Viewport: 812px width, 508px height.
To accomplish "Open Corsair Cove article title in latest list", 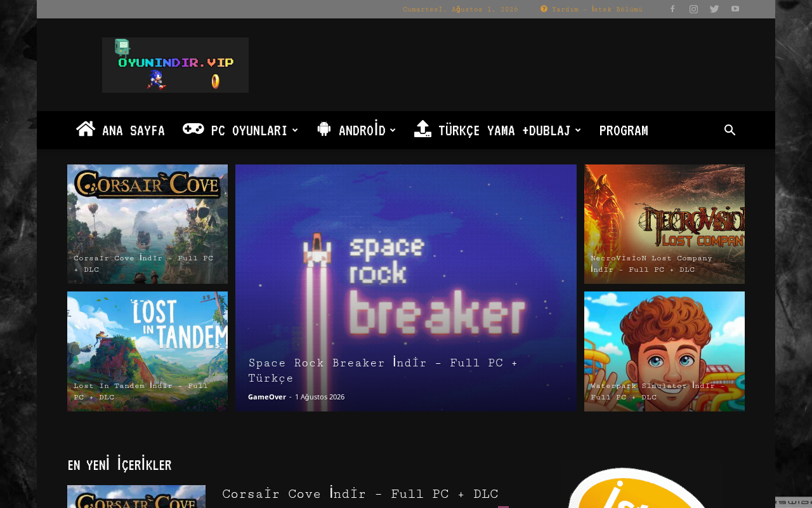I will click(x=360, y=494).
